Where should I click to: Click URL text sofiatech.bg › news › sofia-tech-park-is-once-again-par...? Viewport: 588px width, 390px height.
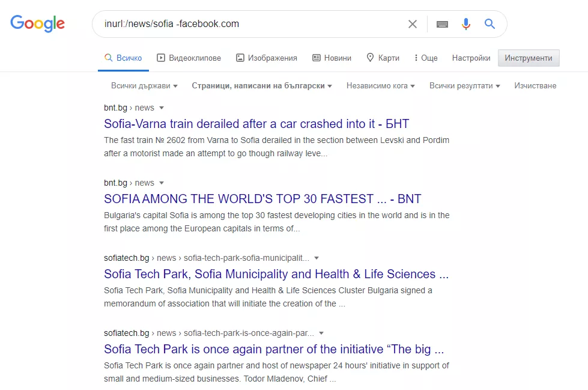209,333
